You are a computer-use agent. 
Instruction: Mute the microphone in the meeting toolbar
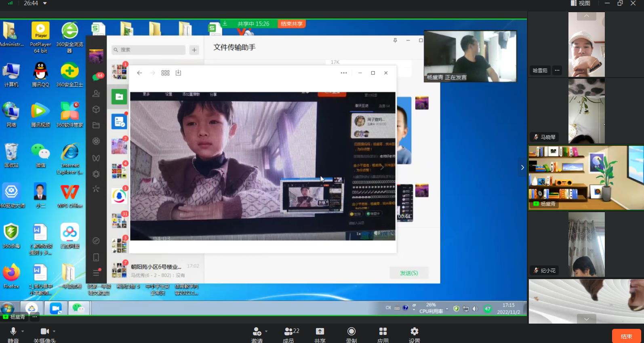(13, 332)
